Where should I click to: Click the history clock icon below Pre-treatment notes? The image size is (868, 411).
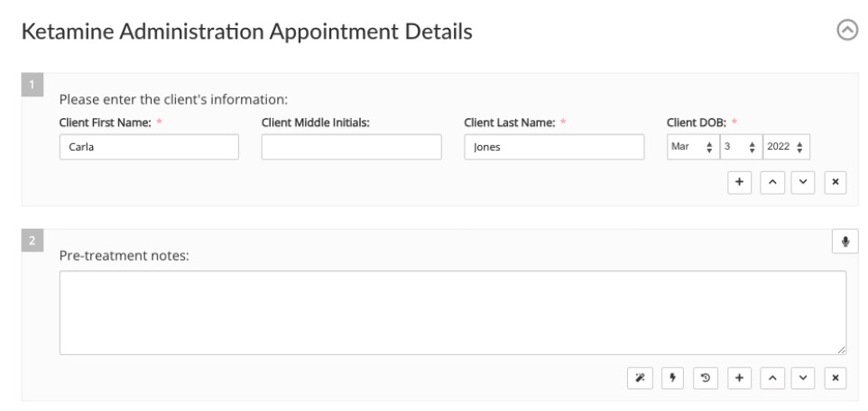coord(706,379)
